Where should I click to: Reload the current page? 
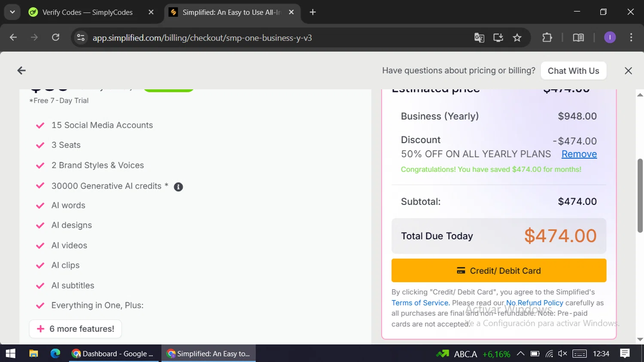point(55,38)
